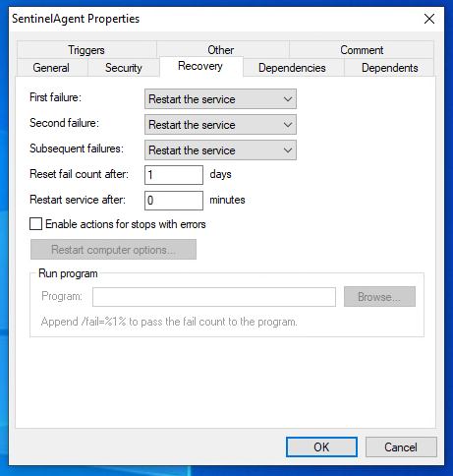The image size is (453, 476).
Task: Click the Cancel button
Action: [x=401, y=446]
